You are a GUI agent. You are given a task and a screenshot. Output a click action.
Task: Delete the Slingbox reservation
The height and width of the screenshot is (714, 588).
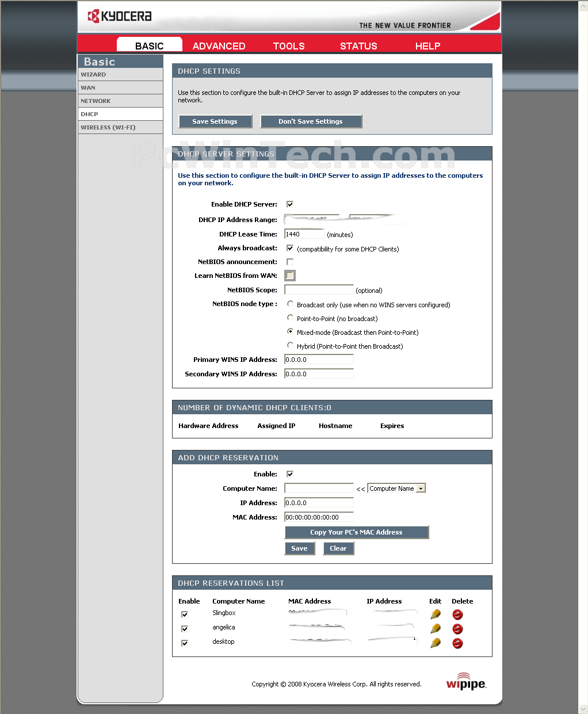click(x=457, y=614)
